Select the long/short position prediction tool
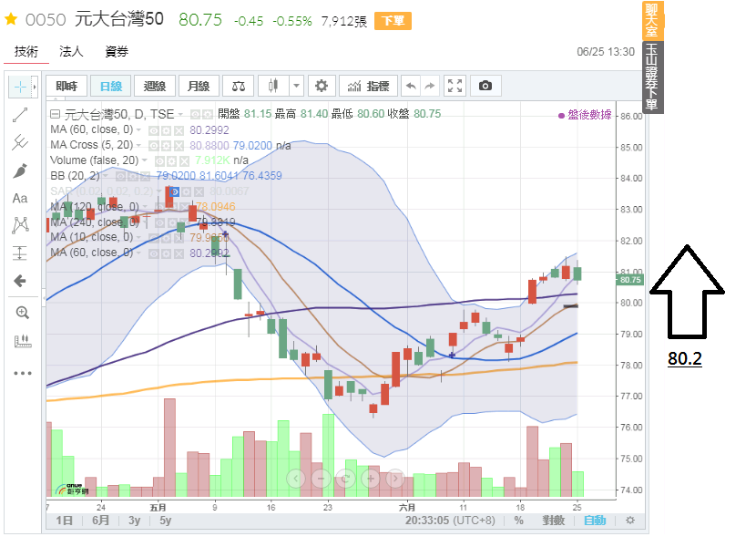 tap(20, 253)
